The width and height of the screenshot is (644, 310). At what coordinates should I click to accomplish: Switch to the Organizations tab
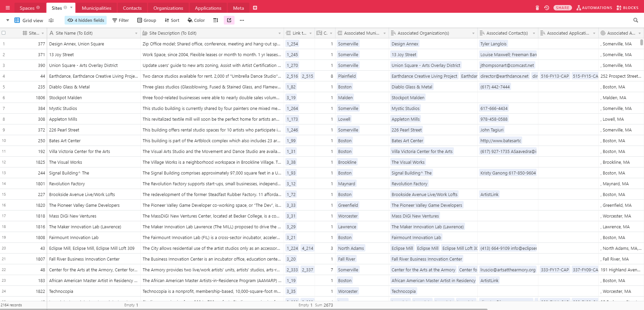point(168,8)
